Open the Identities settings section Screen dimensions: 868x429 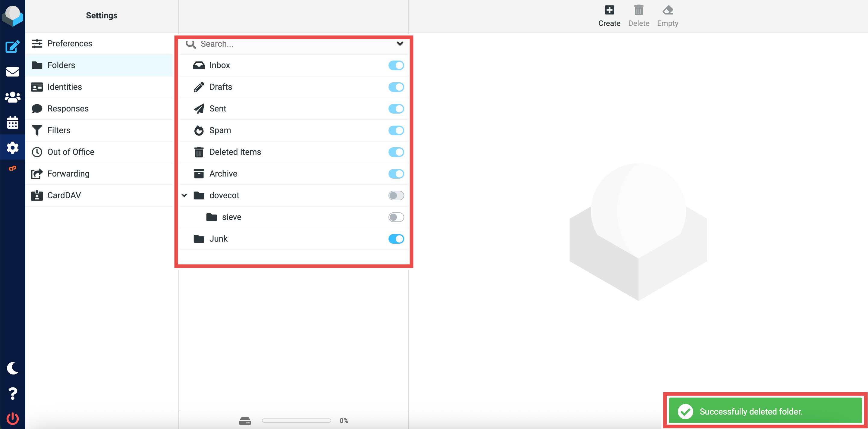[x=65, y=87]
